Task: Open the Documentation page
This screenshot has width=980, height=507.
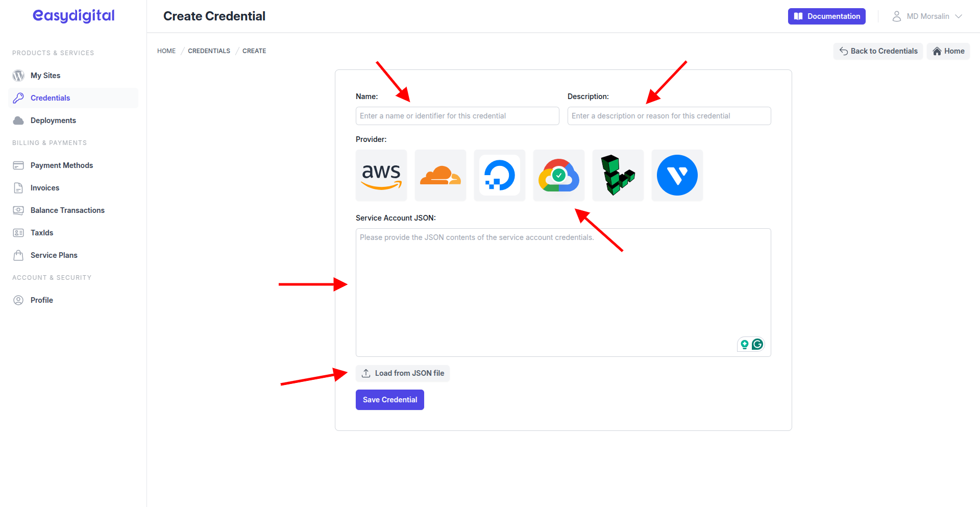Action: click(826, 16)
